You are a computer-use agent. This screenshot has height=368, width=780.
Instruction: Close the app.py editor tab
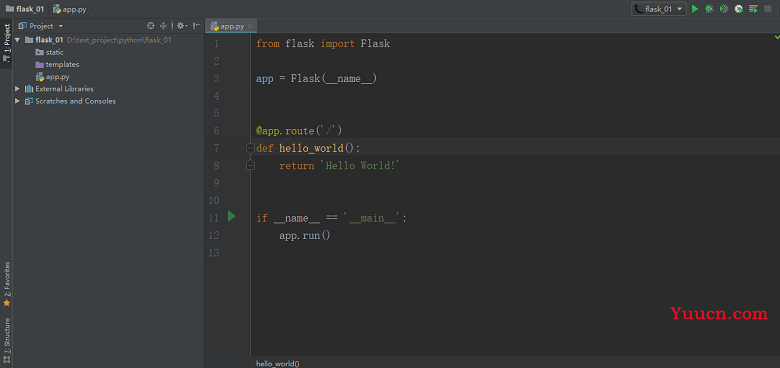[x=250, y=26]
